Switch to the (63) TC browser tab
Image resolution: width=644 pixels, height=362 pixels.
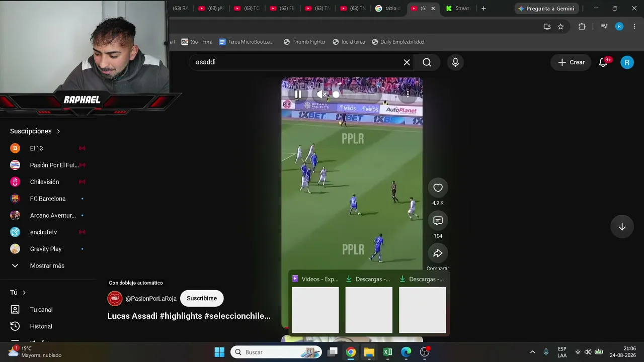pos(247,9)
